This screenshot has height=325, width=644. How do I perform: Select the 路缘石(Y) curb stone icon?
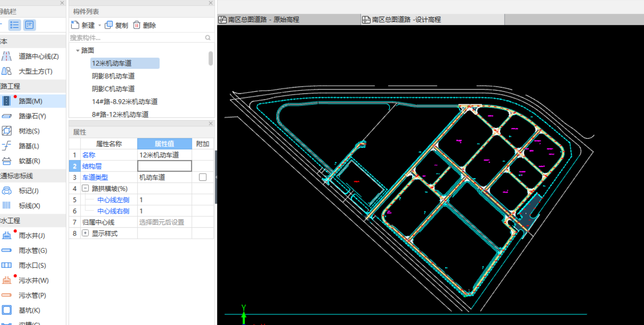6,116
